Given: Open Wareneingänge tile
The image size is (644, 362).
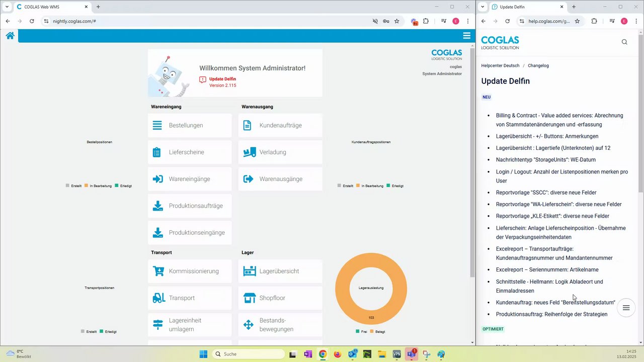Looking at the screenshot, I should click(x=190, y=179).
